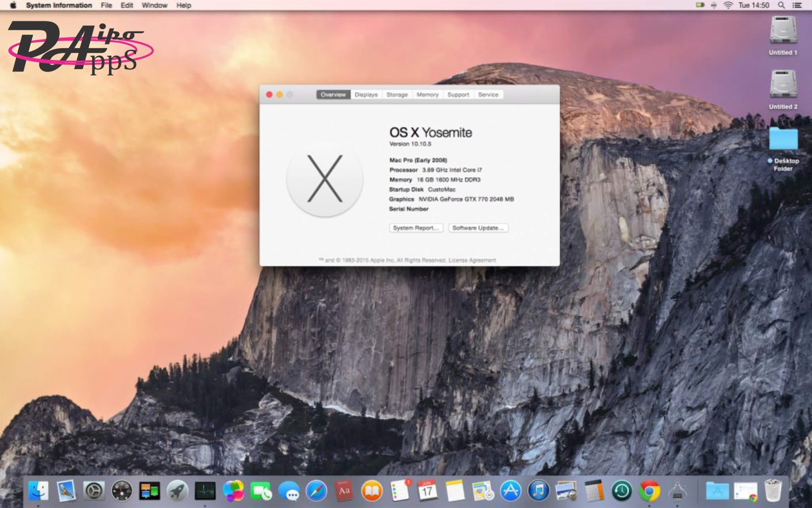Switch to the Service tab

(x=488, y=94)
